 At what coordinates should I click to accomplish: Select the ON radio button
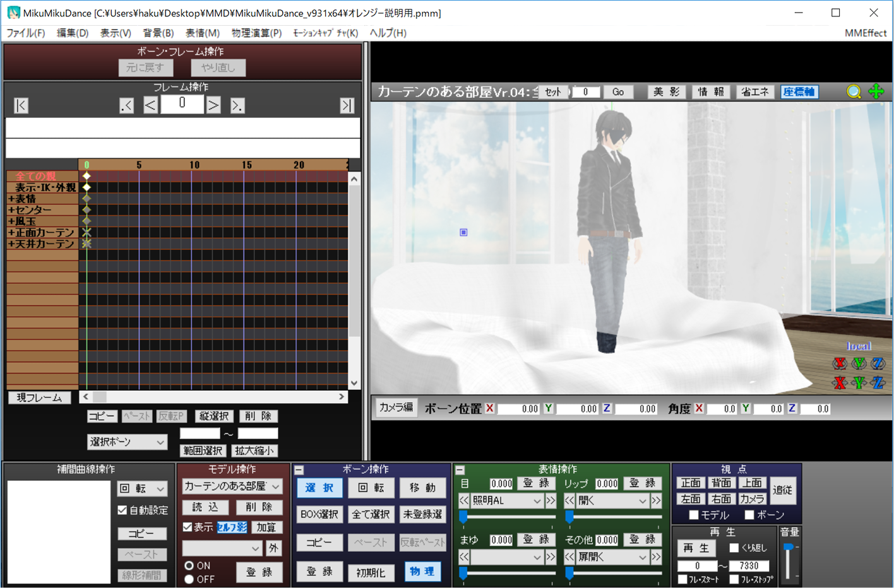point(189,566)
